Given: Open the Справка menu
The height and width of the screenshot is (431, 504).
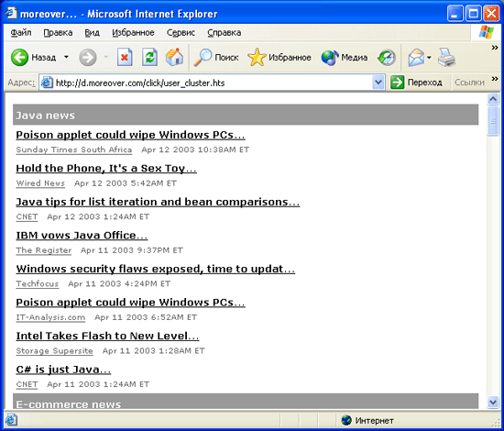Looking at the screenshot, I should click(x=224, y=33).
